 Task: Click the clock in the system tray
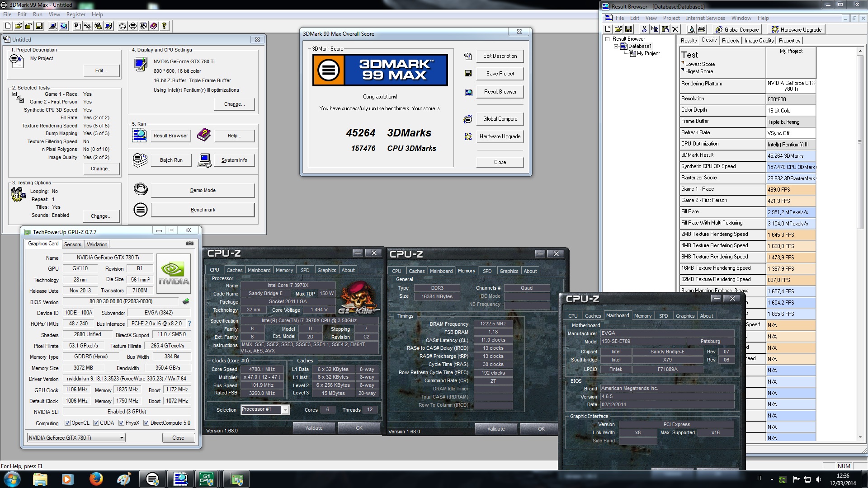(x=843, y=479)
